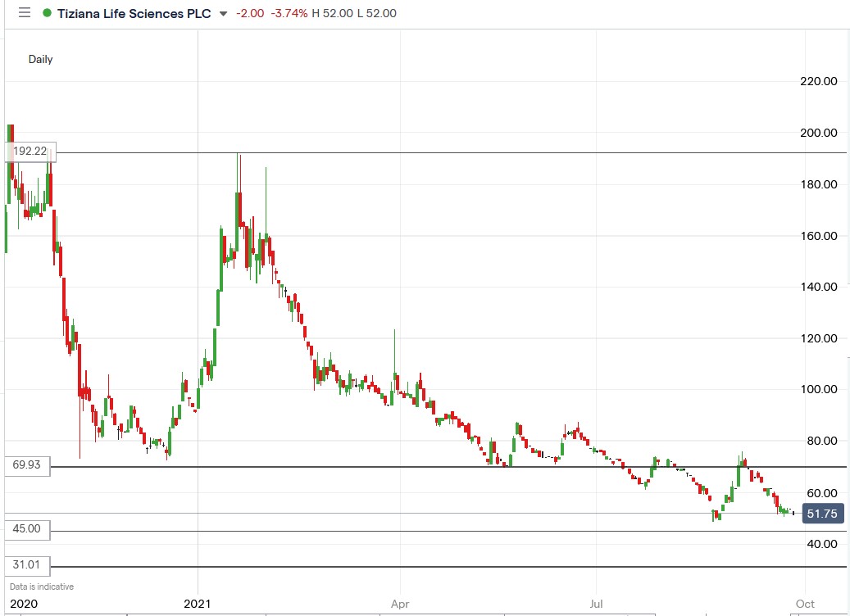Open the hamburger menu
Viewport: 850px width, 616px height.
(24, 13)
